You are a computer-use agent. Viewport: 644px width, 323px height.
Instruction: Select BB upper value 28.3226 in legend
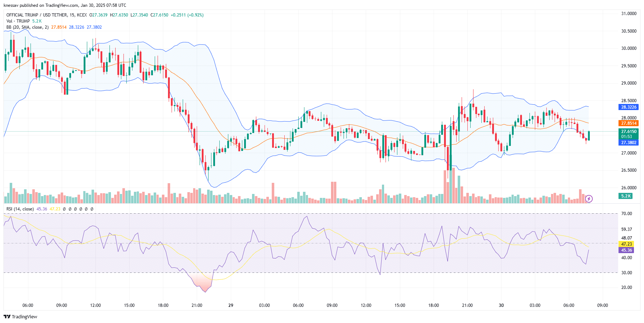pyautogui.click(x=76, y=27)
